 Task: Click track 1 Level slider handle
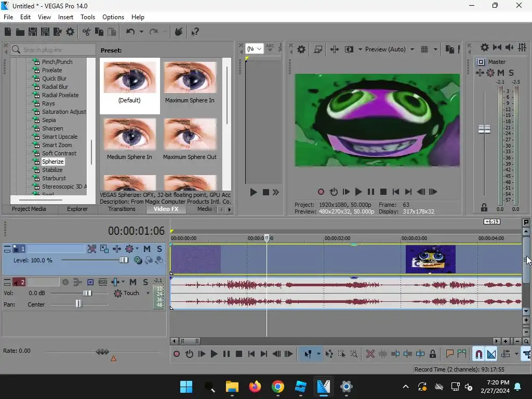pyautogui.click(x=124, y=260)
